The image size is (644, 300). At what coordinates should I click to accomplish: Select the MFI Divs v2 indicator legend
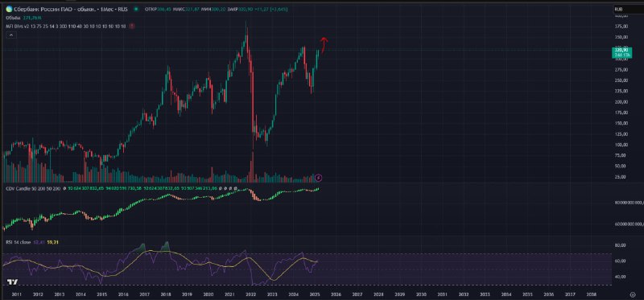66,26
